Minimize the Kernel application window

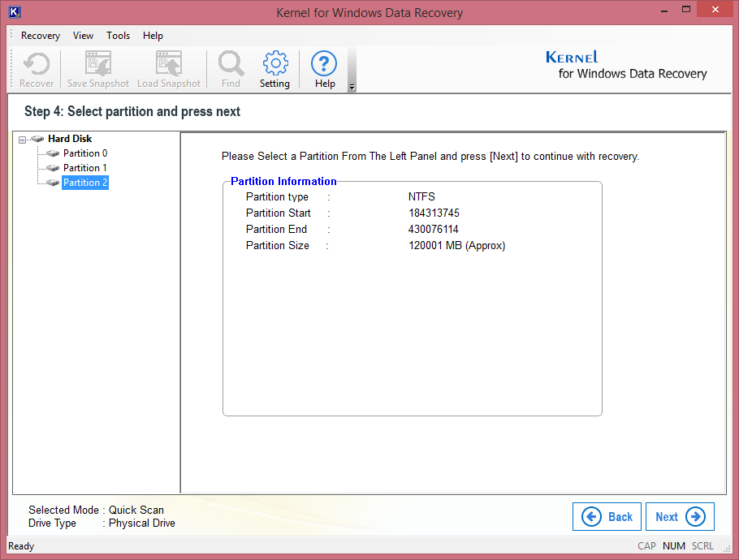click(664, 11)
